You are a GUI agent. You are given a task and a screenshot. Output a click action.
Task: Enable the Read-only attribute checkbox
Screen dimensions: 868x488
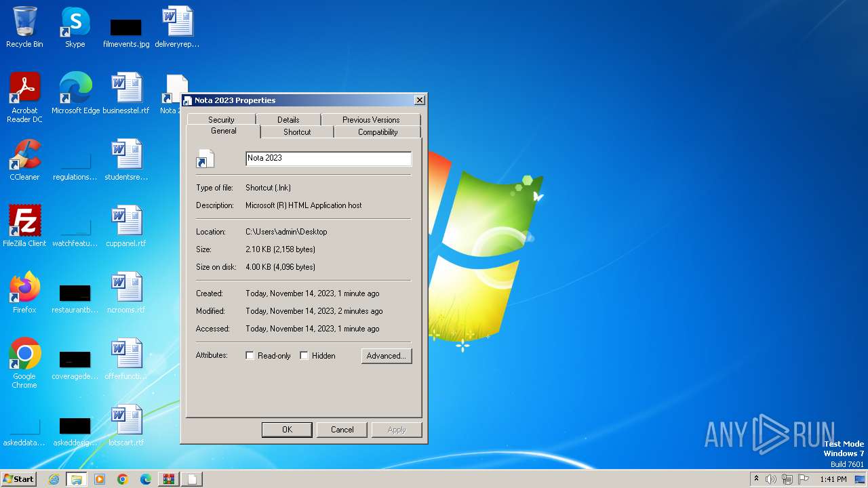pos(250,356)
